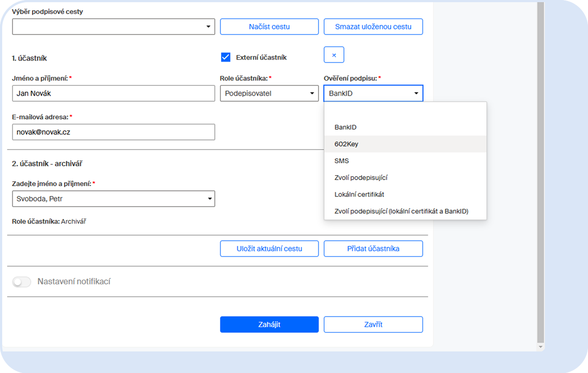Image resolution: width=588 pixels, height=373 pixels.
Task: Click the "2. účastník - archivář" heading
Action: [x=47, y=164]
